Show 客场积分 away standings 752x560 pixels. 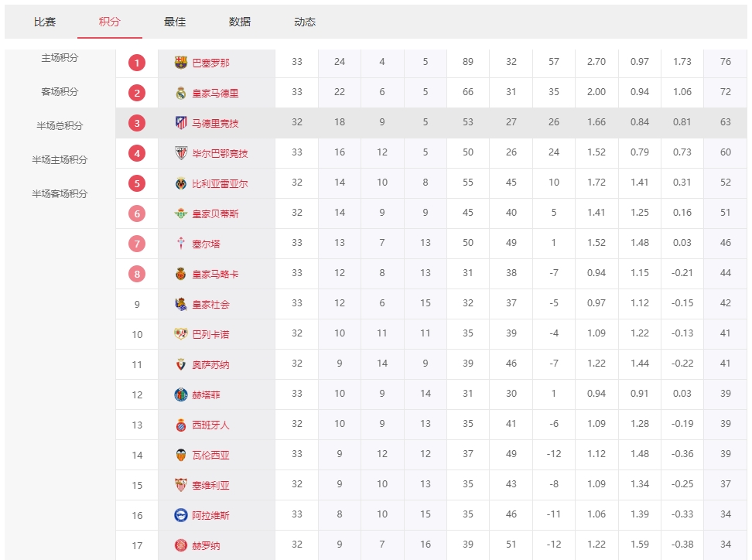click(x=60, y=92)
